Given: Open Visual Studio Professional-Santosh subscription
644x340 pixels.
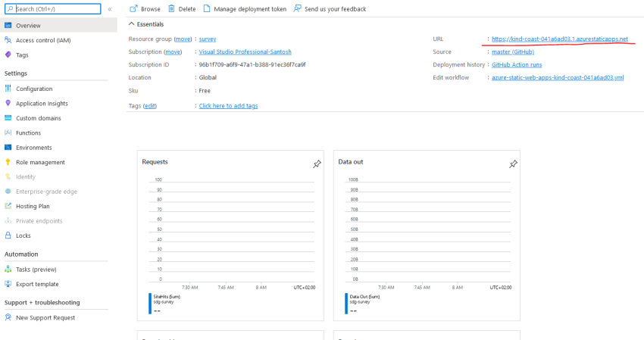Looking at the screenshot, I should tap(245, 51).
